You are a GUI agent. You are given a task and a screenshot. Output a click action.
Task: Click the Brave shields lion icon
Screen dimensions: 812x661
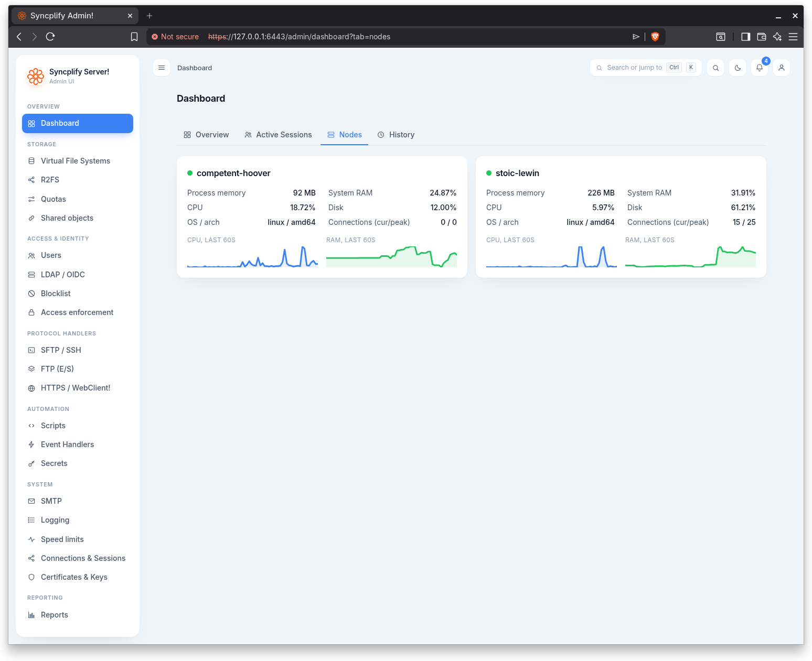pyautogui.click(x=655, y=37)
